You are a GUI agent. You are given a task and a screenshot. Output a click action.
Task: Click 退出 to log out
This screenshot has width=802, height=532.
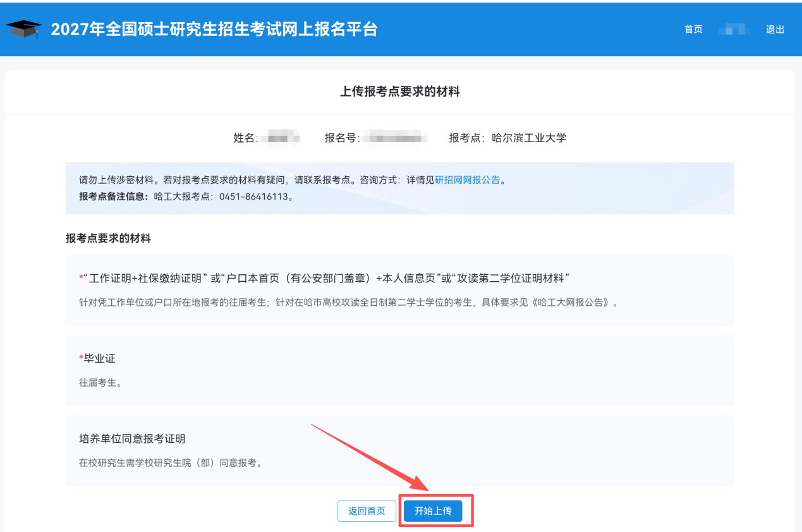point(775,30)
